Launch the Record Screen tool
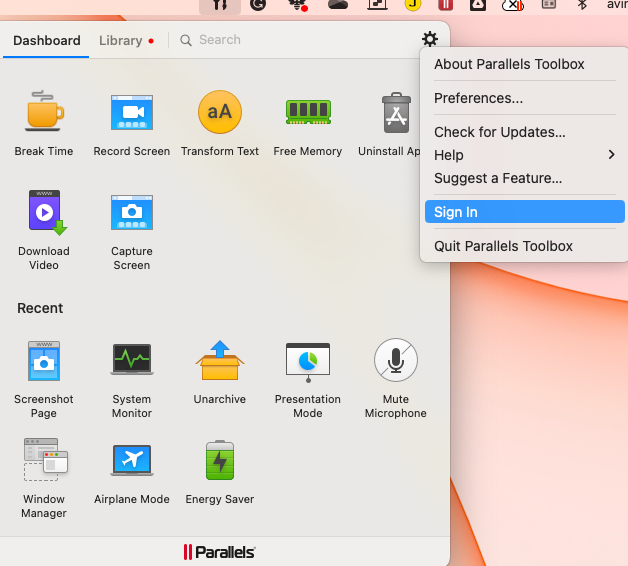 [x=131, y=112]
